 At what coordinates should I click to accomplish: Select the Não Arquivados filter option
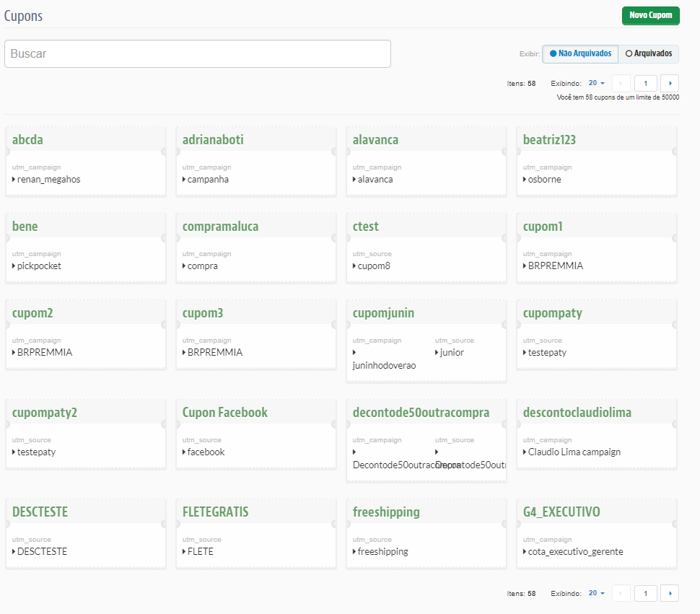[579, 53]
